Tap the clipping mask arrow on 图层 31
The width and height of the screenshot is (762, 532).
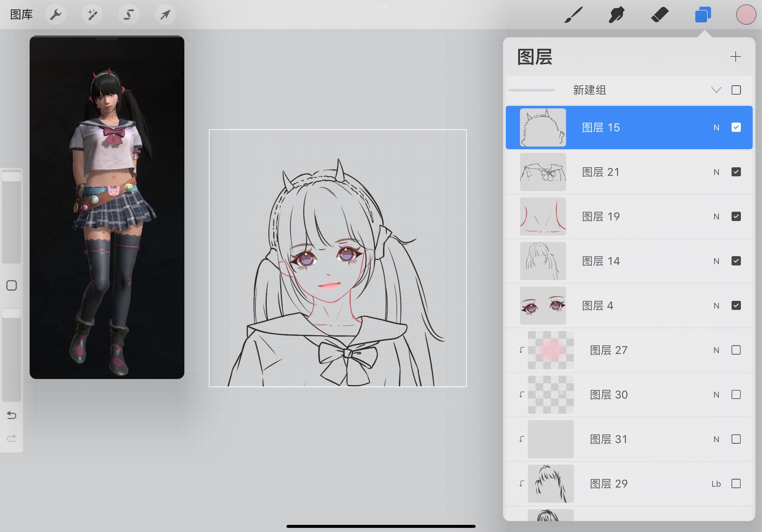[522, 439]
